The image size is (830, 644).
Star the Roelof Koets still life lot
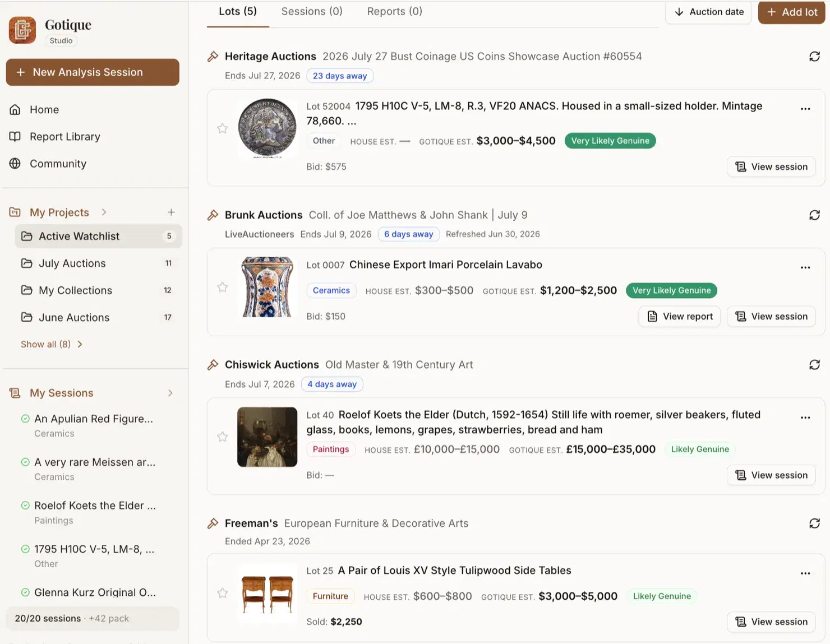(223, 437)
